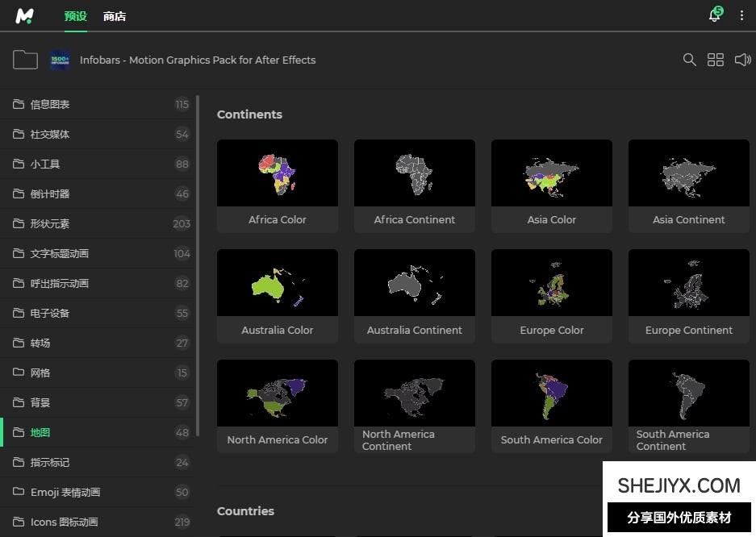
Task: Toggle the sound speaker icon
Action: [742, 60]
